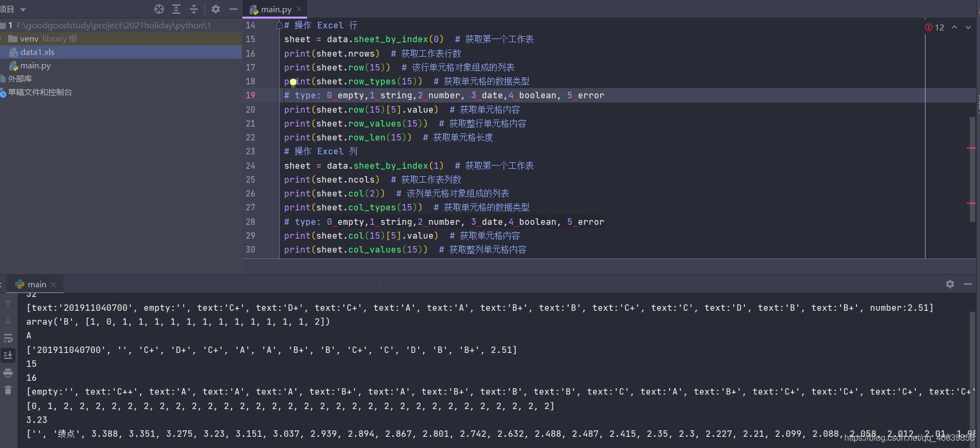Viewport: 980px width, 448px height.
Task: Hide the project tool window
Action: [x=233, y=9]
